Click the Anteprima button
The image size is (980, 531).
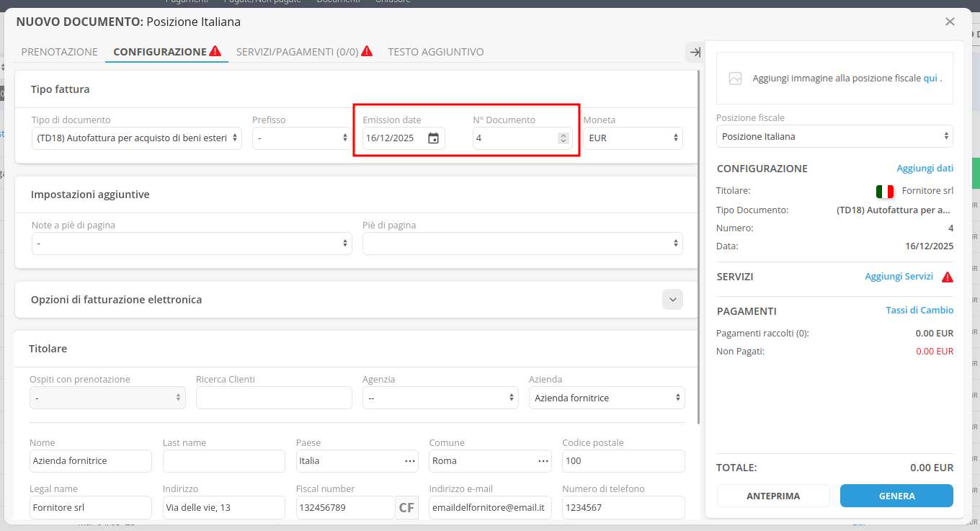(x=773, y=496)
